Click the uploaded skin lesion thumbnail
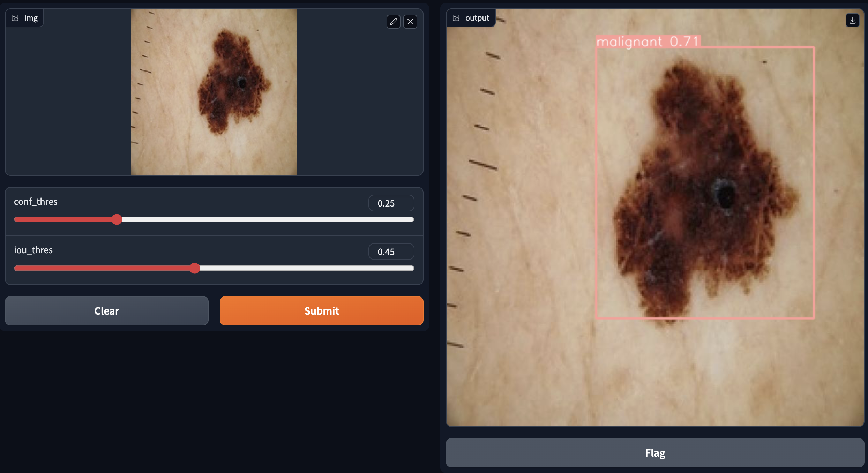 pos(214,92)
